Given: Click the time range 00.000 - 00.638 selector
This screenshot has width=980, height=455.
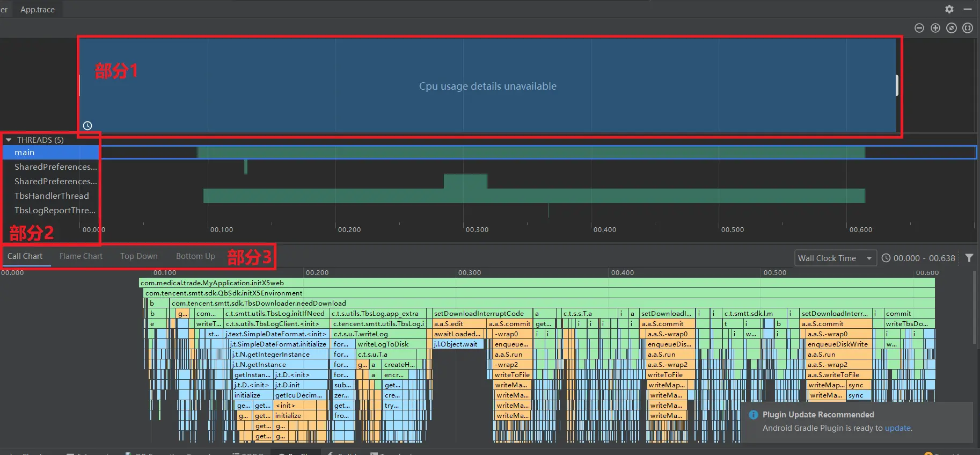Looking at the screenshot, I should 919,258.
